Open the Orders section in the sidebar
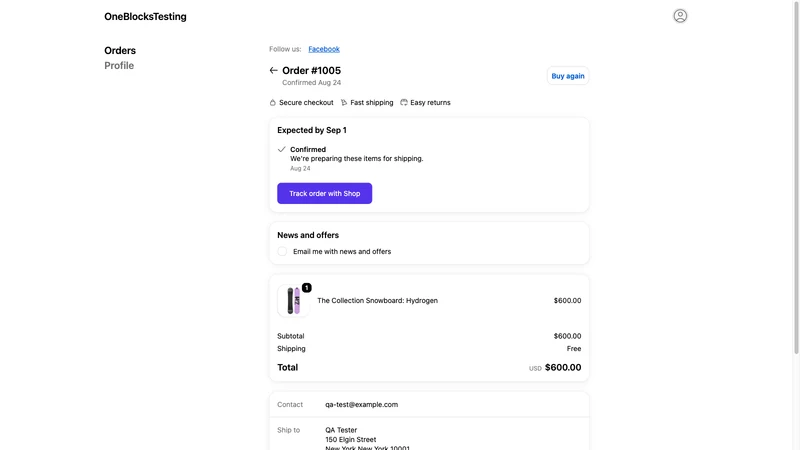Viewport: 800px width, 450px height. tap(120, 51)
